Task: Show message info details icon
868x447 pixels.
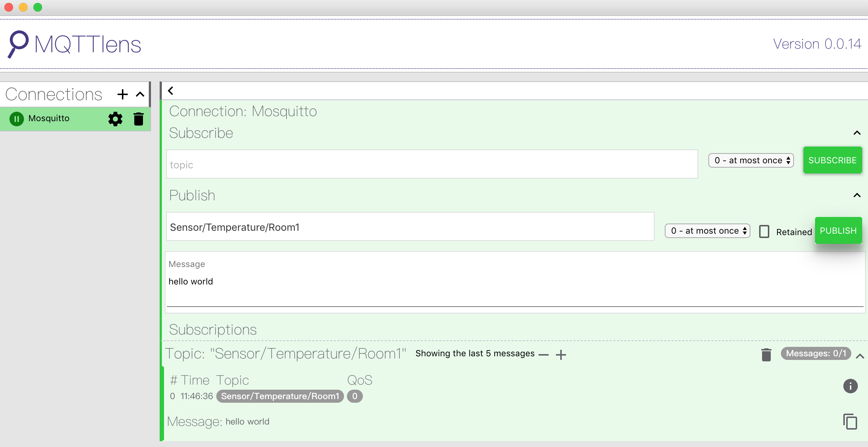Action: click(850, 386)
